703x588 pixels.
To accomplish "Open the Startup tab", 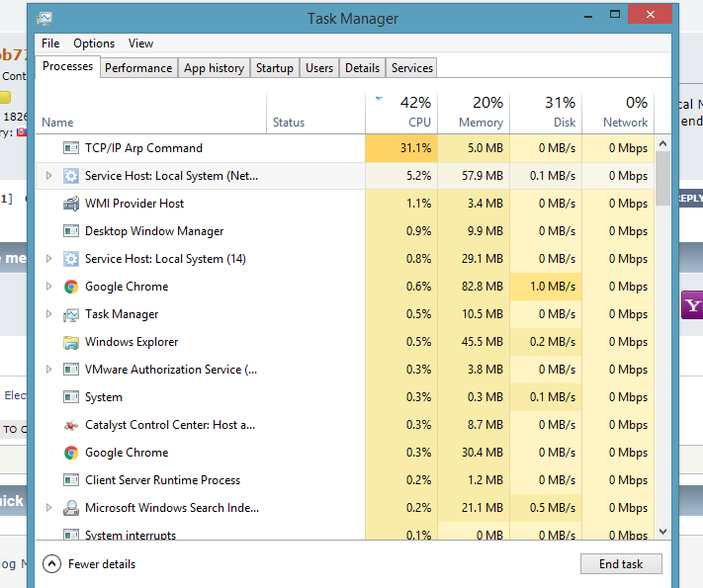I will pos(274,68).
